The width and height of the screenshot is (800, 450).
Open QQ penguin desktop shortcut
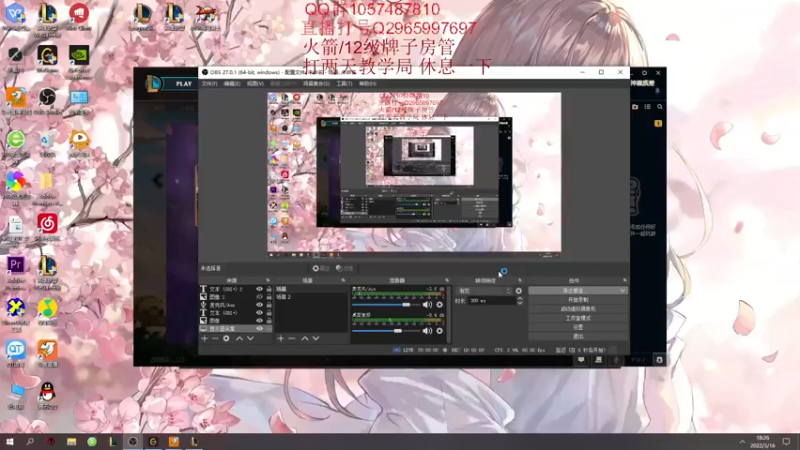(47, 395)
